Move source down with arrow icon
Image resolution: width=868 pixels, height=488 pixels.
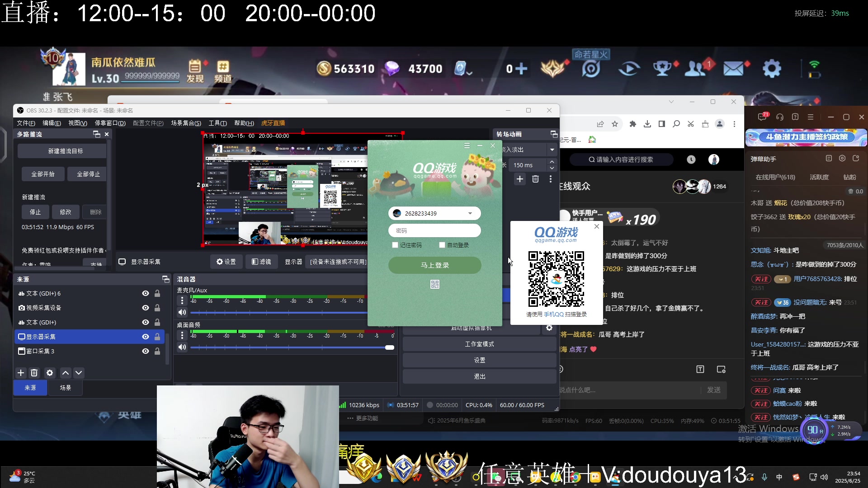79,373
